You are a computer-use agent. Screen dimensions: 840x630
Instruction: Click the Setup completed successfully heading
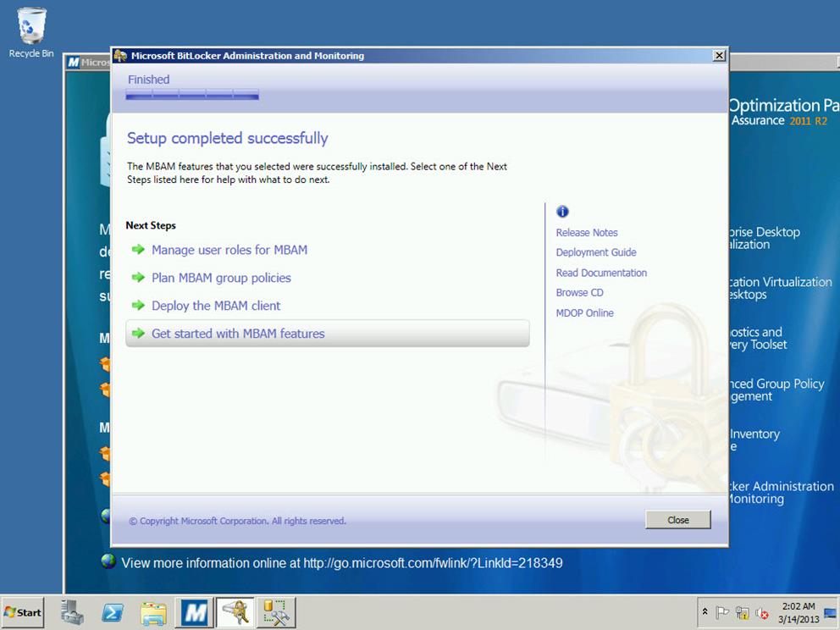pyautogui.click(x=227, y=138)
